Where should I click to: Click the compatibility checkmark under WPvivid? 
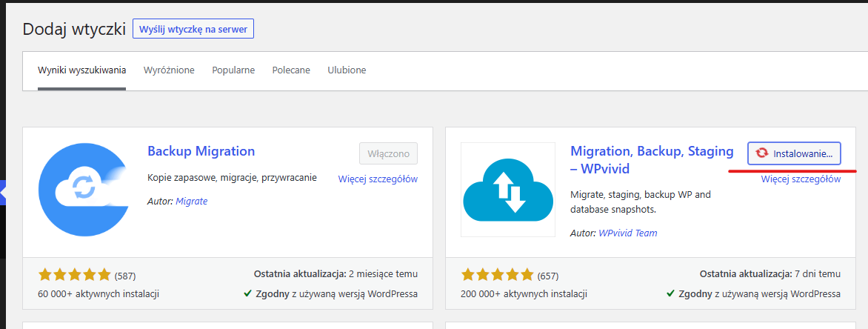[x=670, y=293]
